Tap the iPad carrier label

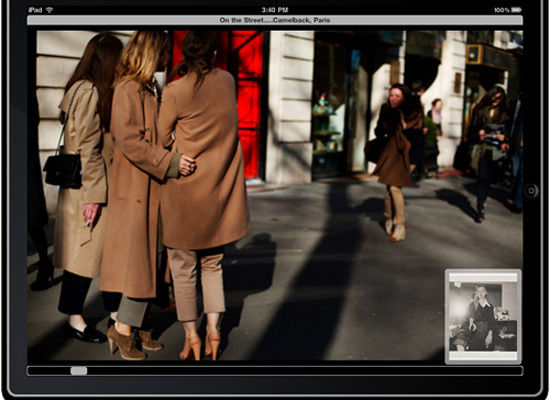coord(35,10)
